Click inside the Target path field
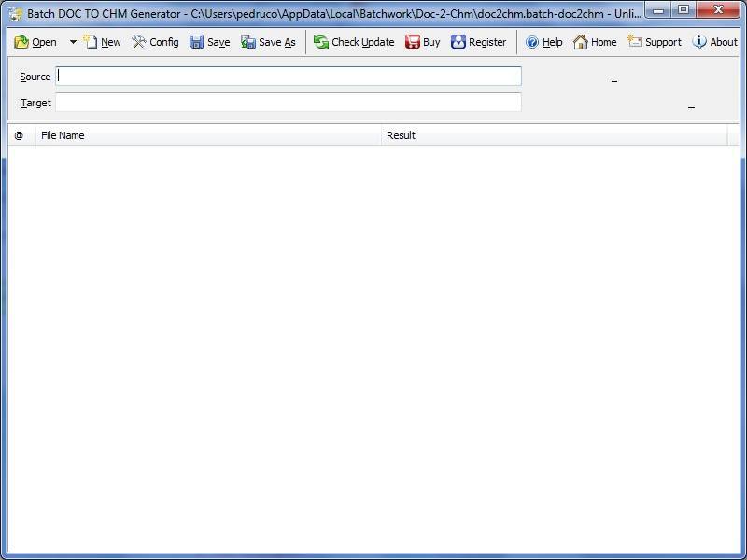This screenshot has width=747, height=560. (289, 103)
